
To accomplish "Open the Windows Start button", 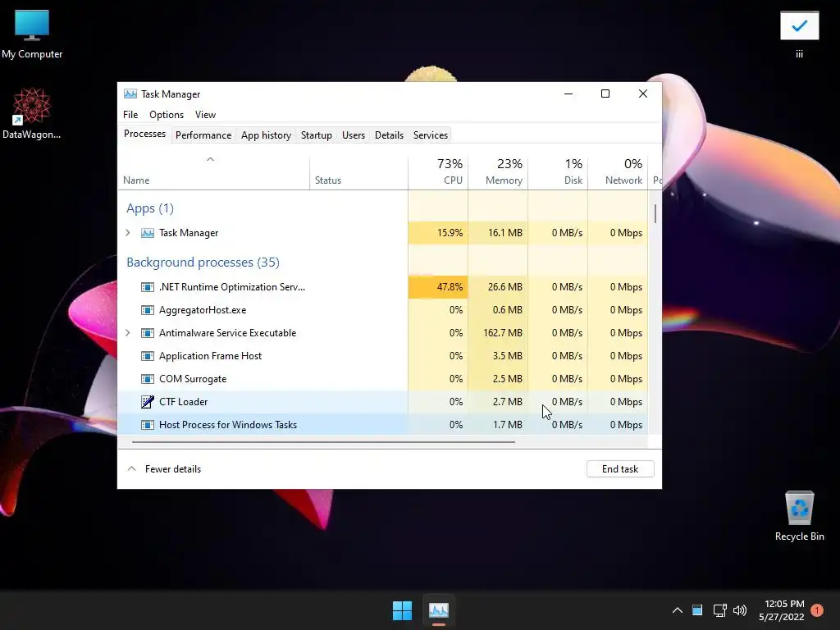I will (x=402, y=610).
